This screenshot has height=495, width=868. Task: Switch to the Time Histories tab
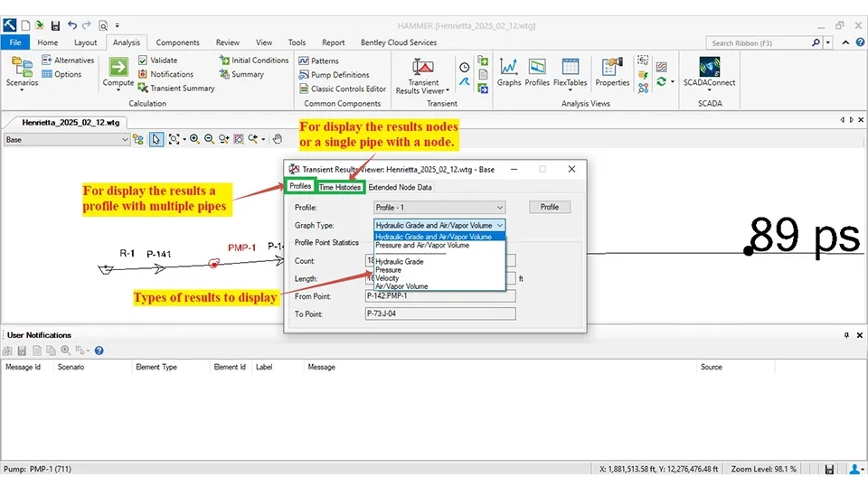click(340, 187)
